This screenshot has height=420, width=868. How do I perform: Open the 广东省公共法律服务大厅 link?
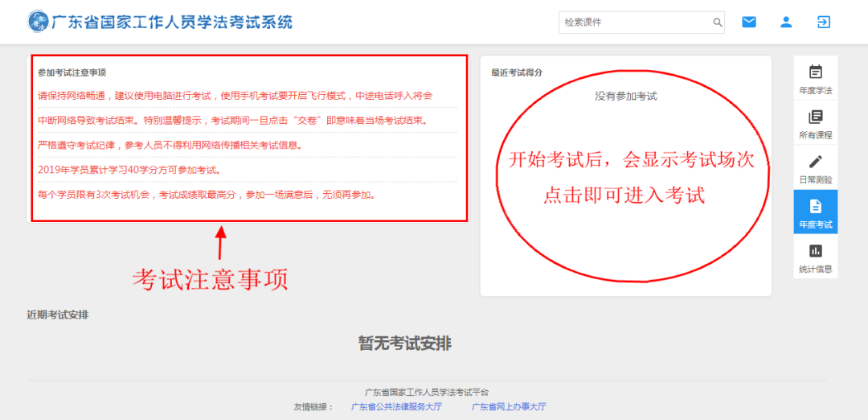click(x=397, y=406)
